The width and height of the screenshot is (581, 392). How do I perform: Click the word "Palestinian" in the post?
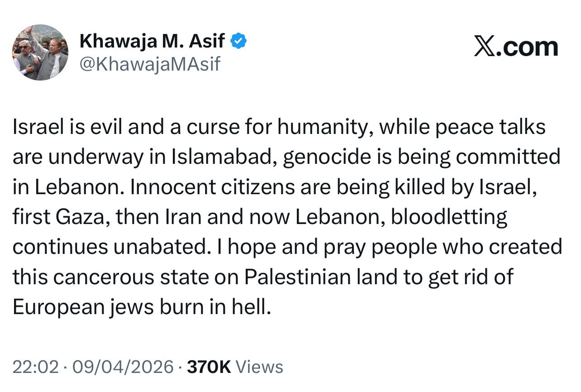tap(298, 277)
